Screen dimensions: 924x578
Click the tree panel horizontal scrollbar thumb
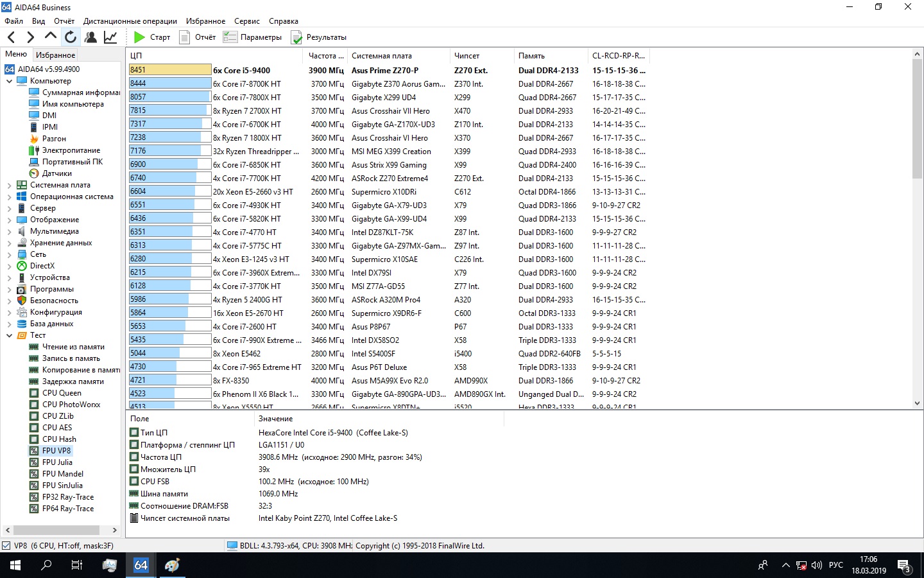click(x=56, y=530)
